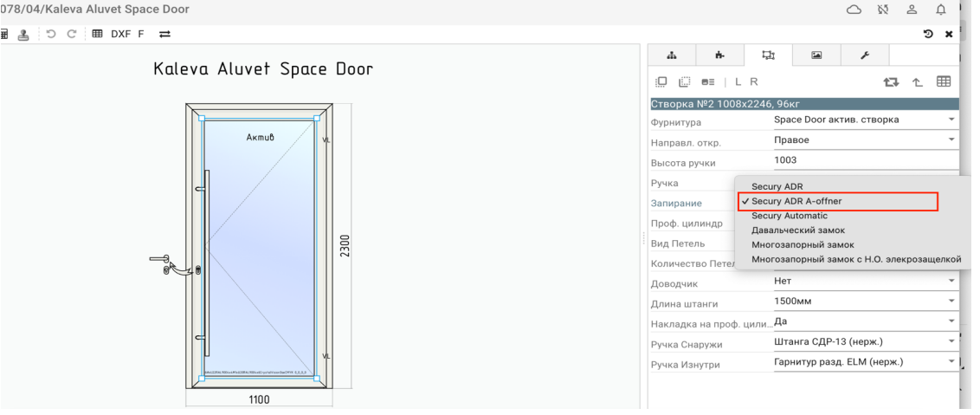Select Многозапорный замок с Н.О. элекрозащелкой
980x415 pixels.
tap(856, 259)
